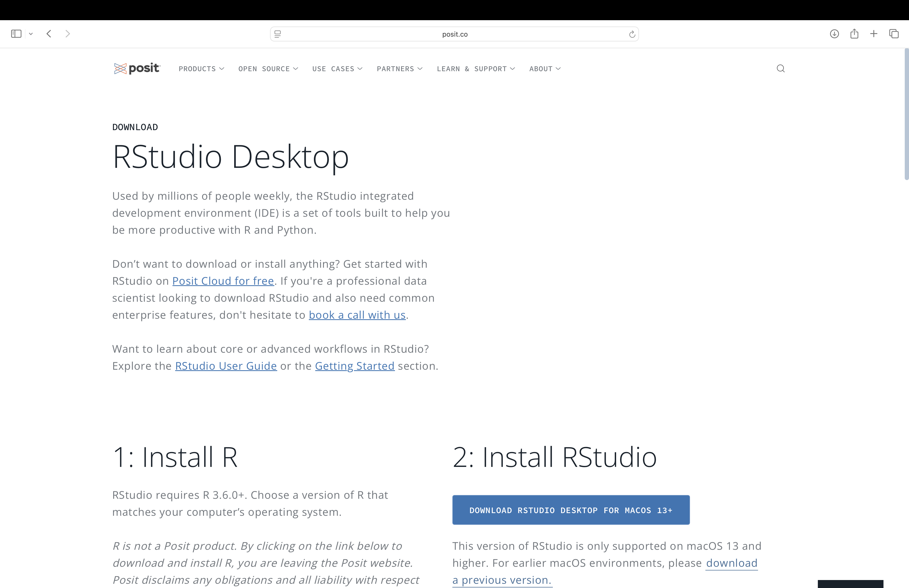The width and height of the screenshot is (909, 588).
Task: Expand the Open Source chevron
Action: click(x=295, y=69)
